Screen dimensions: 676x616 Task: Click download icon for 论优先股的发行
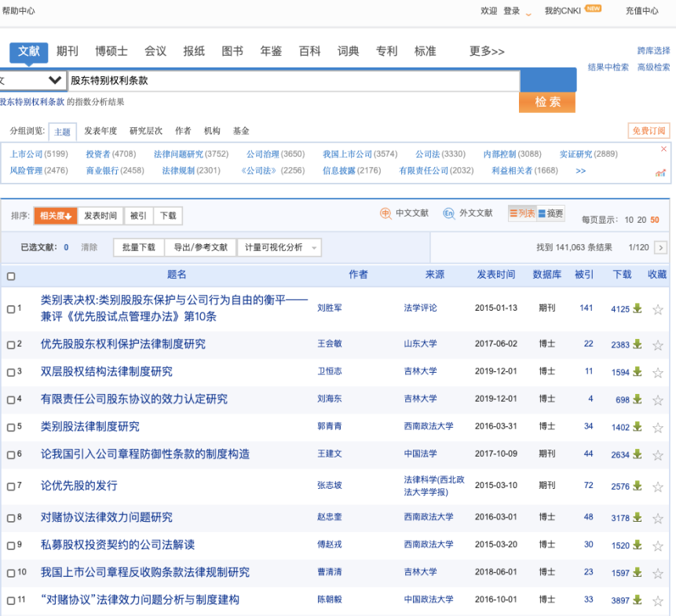[638, 486]
